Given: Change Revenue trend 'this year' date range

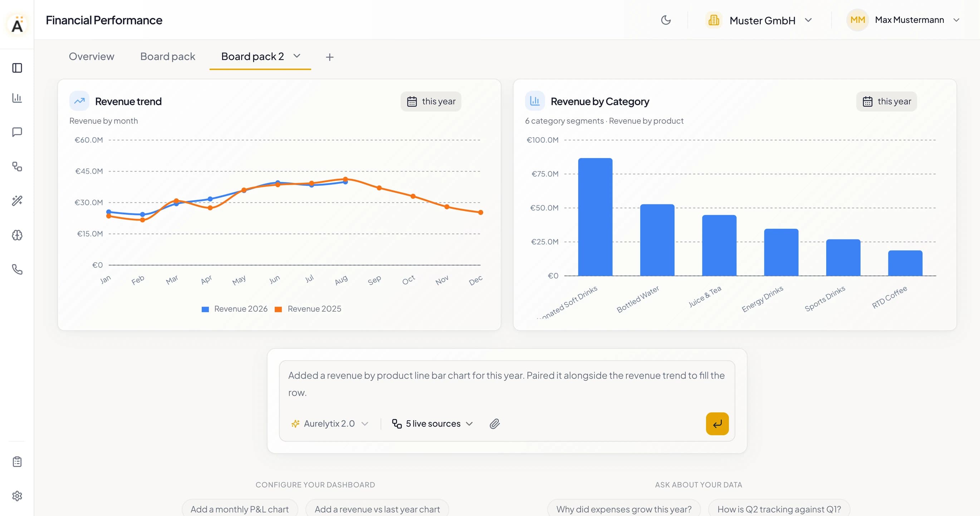Looking at the screenshot, I should coord(431,101).
